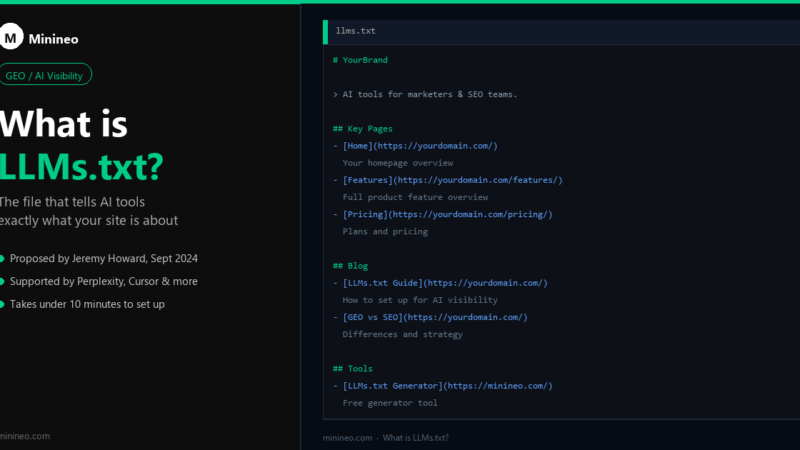Click the minineo.com breadcrumb under code panel
Image resolution: width=800 pixels, height=450 pixels.
[347, 438]
